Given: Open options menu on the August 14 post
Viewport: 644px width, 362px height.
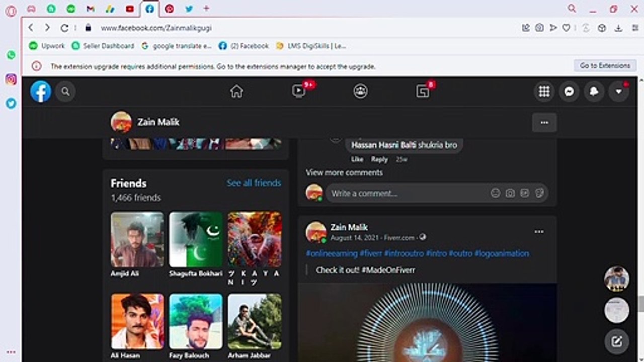Looking at the screenshot, I should click(x=539, y=232).
